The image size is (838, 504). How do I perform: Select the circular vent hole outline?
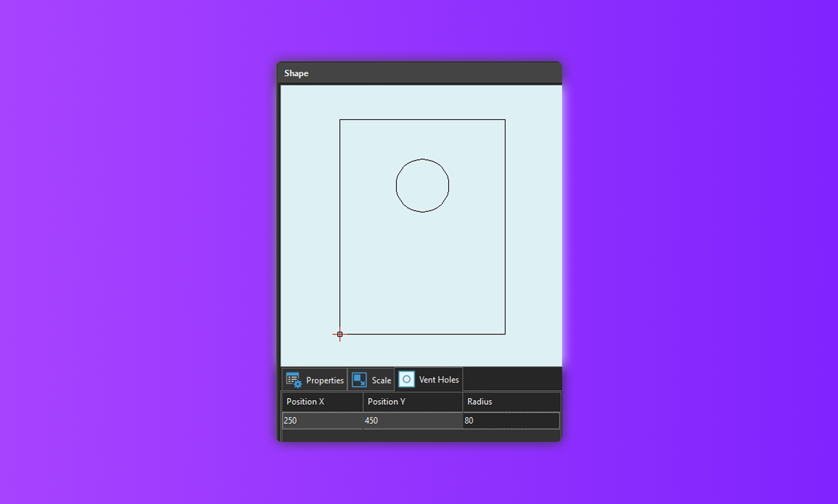coord(422,158)
